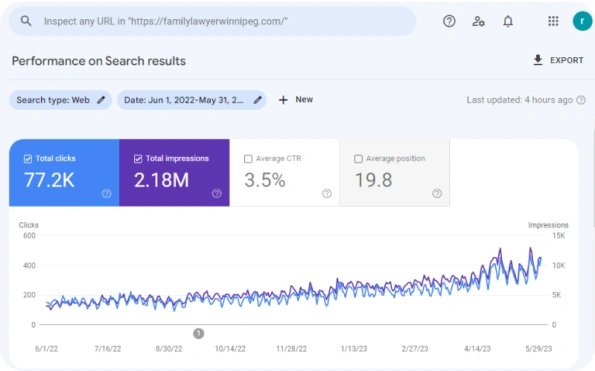Viewport: 595px width, 371px height.
Task: Open Last updated info help icon
Action: click(581, 100)
